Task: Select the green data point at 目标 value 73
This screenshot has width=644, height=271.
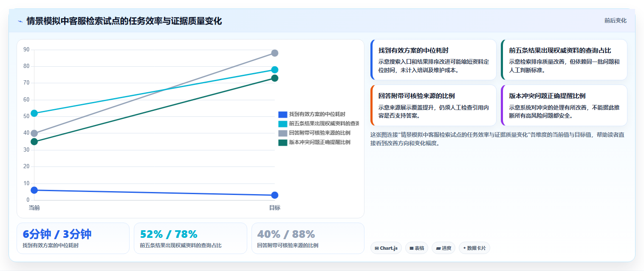Action: point(274,78)
